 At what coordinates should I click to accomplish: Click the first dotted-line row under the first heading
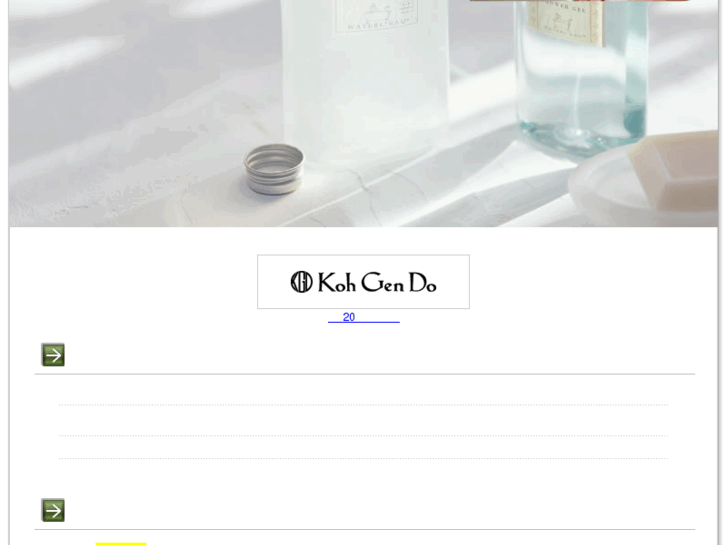(363, 392)
